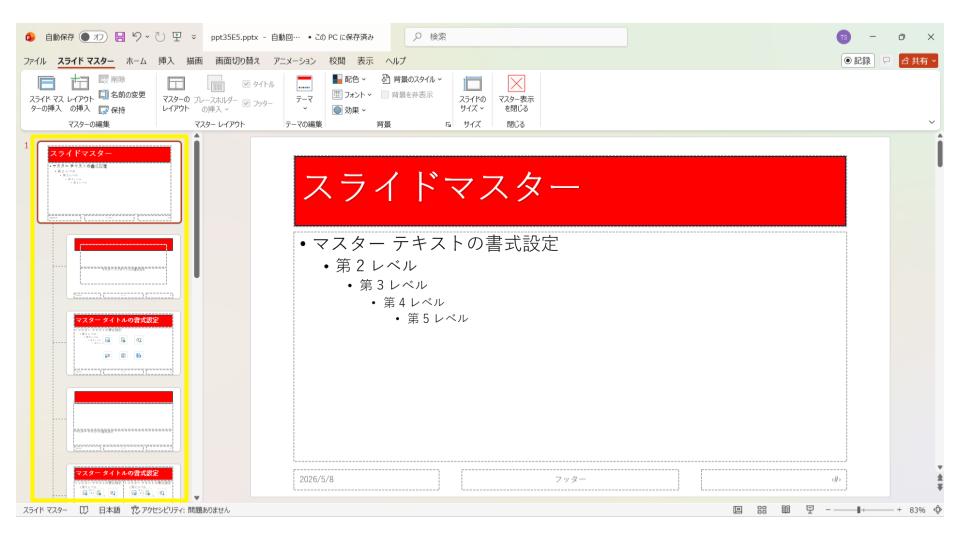Viewport: 960px width, 540px height.
Task: Click the slide number placeholder
Action: 774,479
